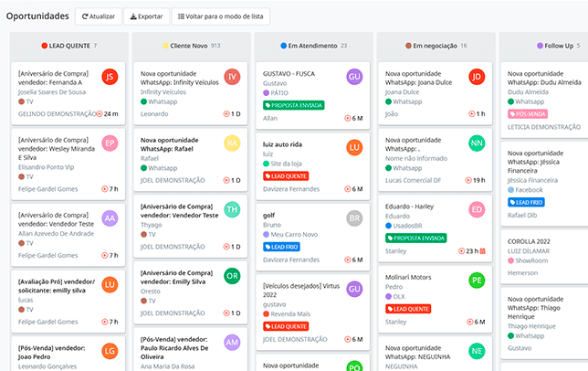Open the EP avatar on Wesley Miranda card
This screenshot has height=371, width=588.
pos(110,143)
